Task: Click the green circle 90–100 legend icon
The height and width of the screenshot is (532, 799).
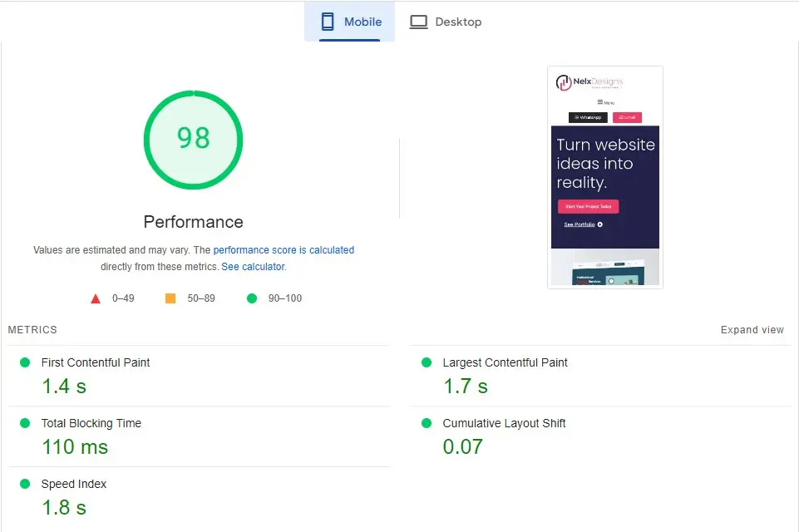Action: click(x=251, y=298)
